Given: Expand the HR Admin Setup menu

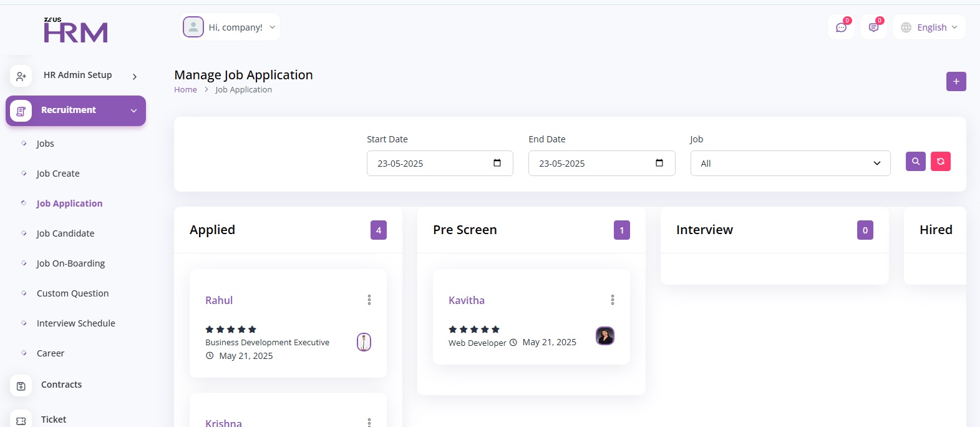Looking at the screenshot, I should 76,76.
